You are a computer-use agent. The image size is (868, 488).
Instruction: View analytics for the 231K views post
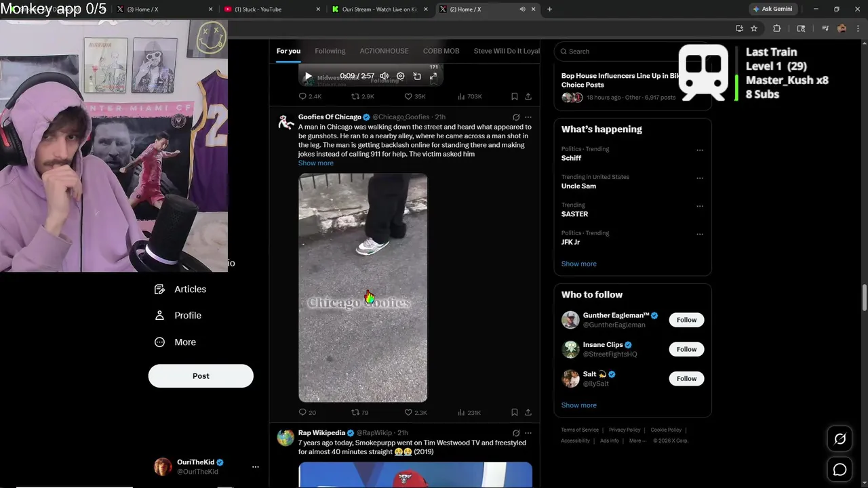coord(469,412)
